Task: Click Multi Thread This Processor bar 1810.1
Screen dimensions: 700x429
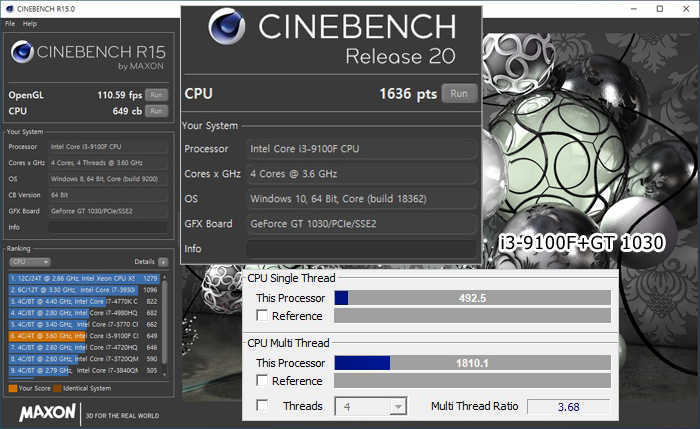Action: pyautogui.click(x=472, y=362)
